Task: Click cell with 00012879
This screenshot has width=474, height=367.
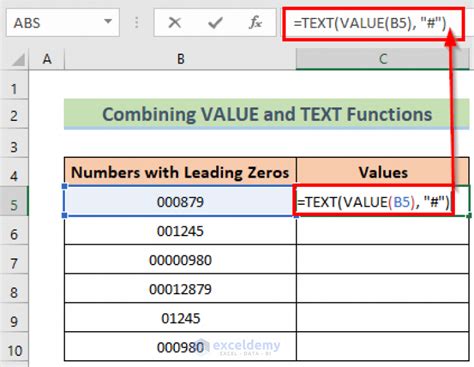Action: pyautogui.click(x=180, y=289)
